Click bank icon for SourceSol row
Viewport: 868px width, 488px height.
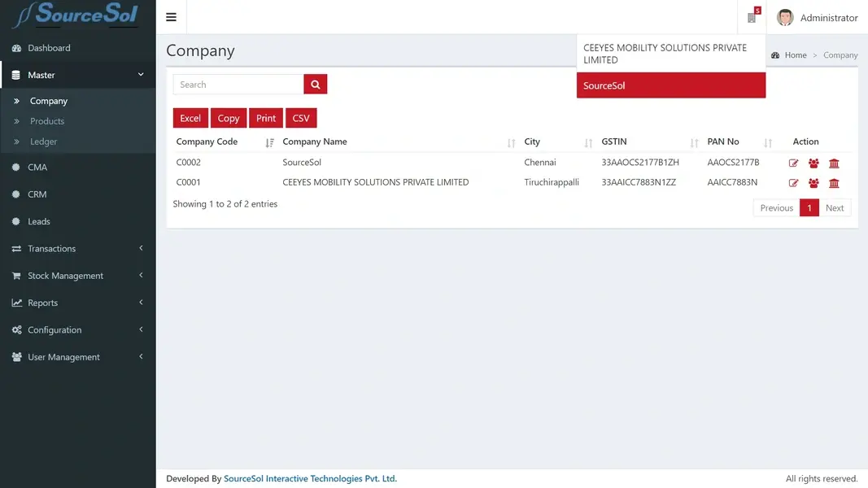point(834,163)
